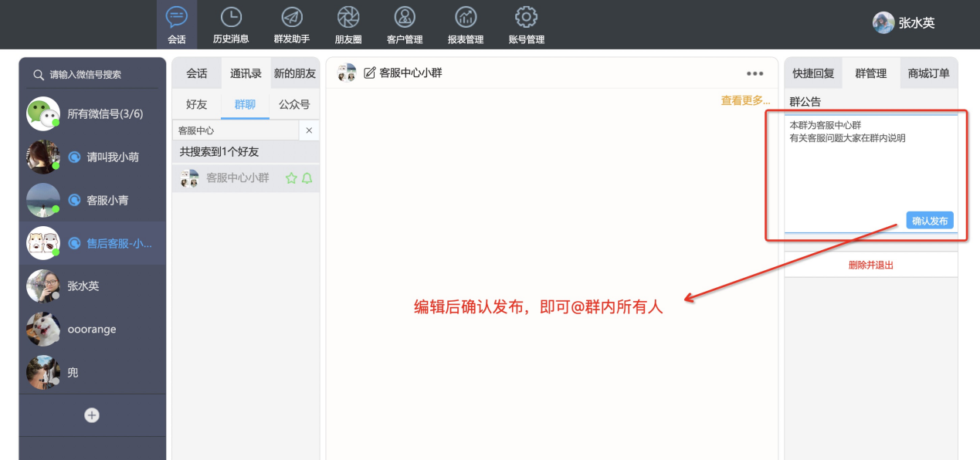Click the 群公告 announcement text area
980x460 pixels.
coord(871,174)
